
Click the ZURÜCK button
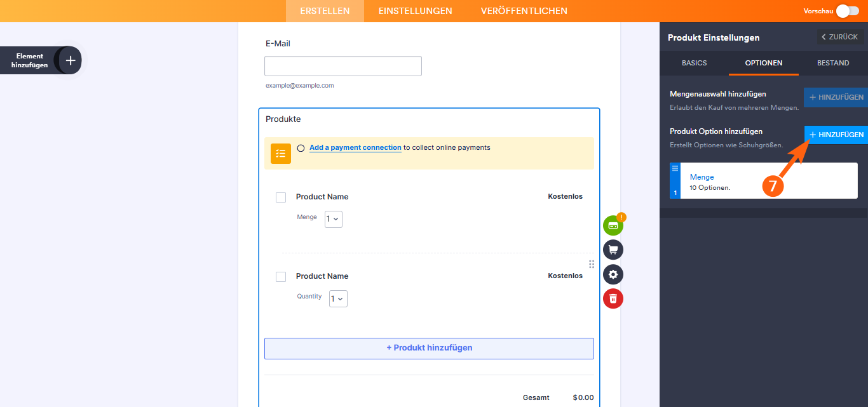pos(840,37)
